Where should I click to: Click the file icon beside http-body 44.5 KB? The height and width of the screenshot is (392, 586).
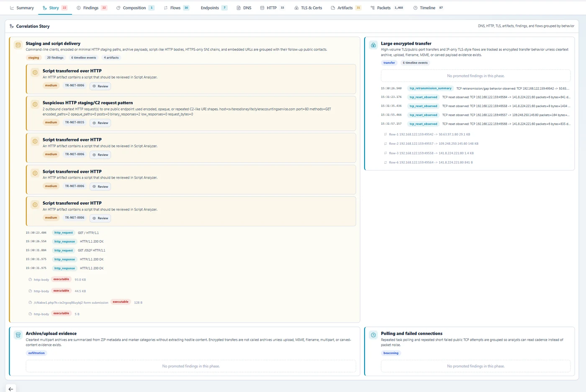click(x=30, y=291)
